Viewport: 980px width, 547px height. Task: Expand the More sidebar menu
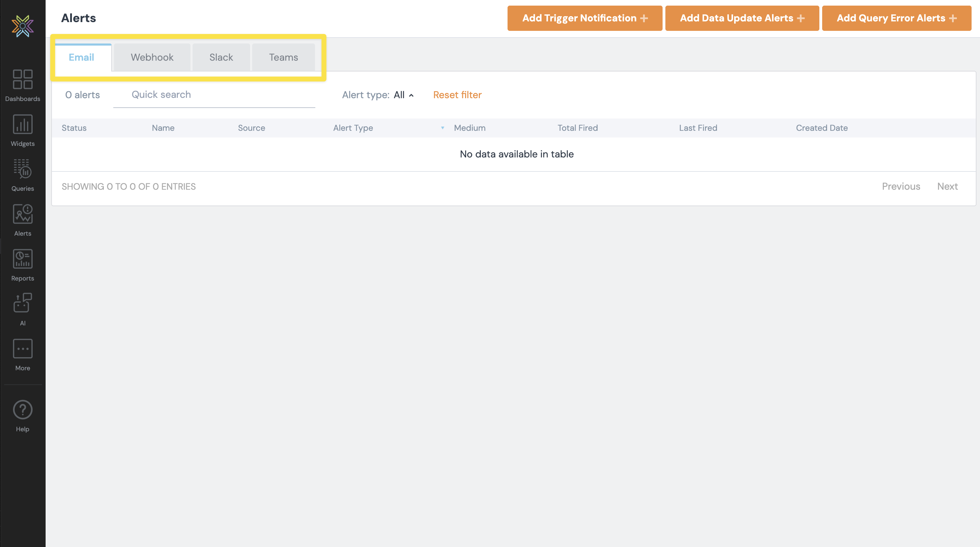click(x=22, y=354)
